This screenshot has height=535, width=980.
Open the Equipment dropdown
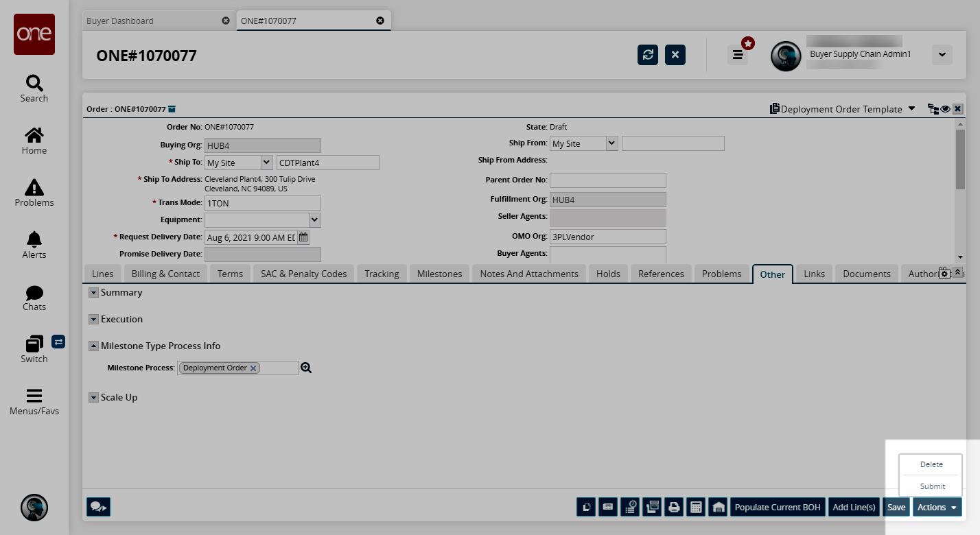click(314, 220)
